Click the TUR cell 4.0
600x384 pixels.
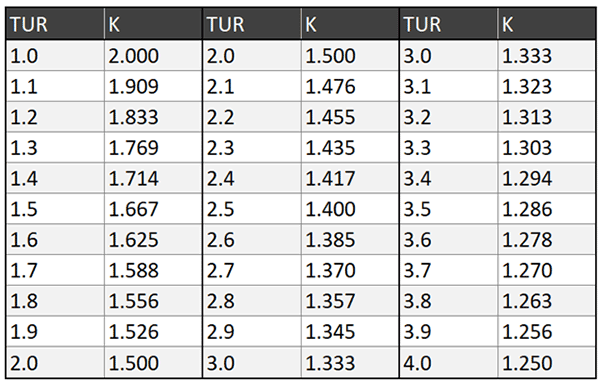click(x=448, y=363)
